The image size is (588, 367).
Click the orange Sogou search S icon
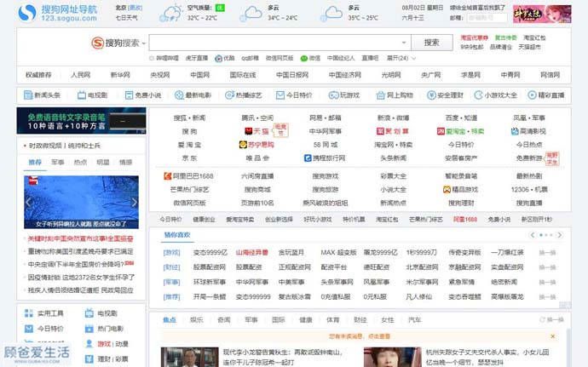97,43
